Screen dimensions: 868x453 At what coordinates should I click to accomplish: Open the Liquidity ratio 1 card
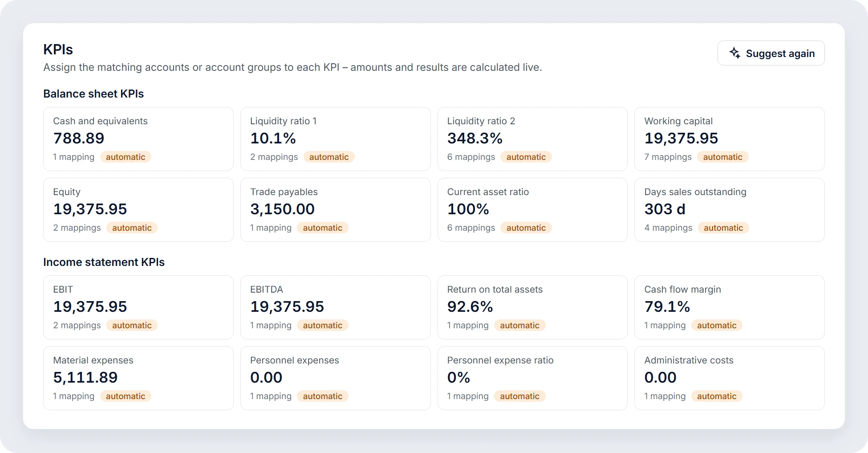click(336, 139)
